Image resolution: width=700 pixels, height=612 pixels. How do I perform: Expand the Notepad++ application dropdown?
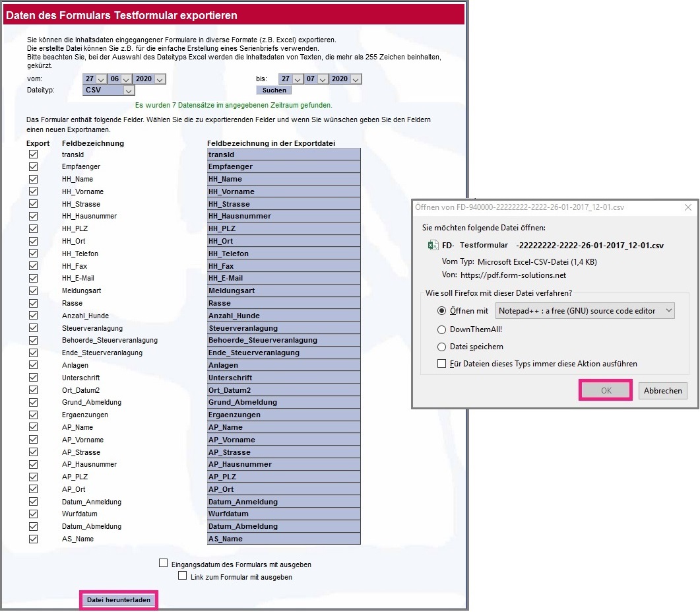coord(668,310)
